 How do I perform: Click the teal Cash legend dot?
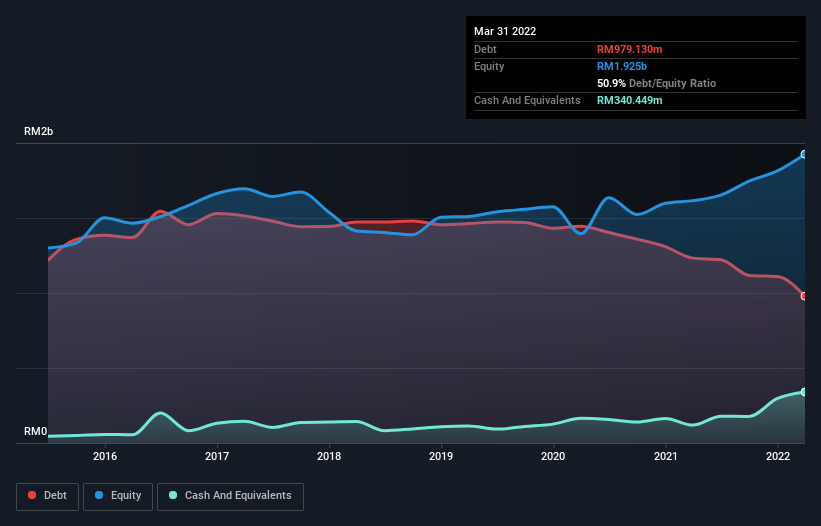point(173,495)
